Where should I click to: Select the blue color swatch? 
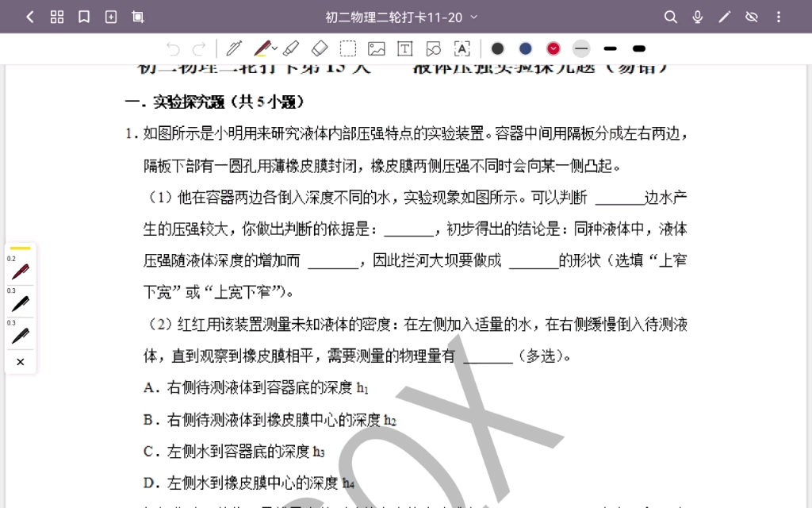coord(526,48)
